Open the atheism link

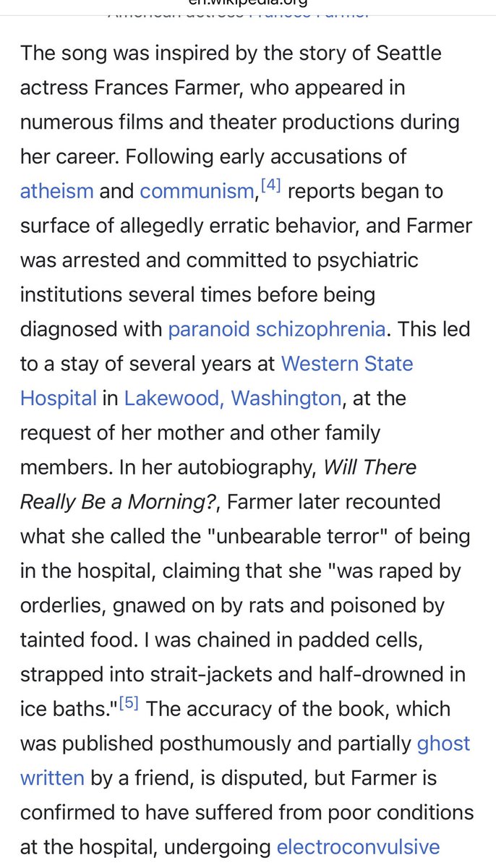56,191
